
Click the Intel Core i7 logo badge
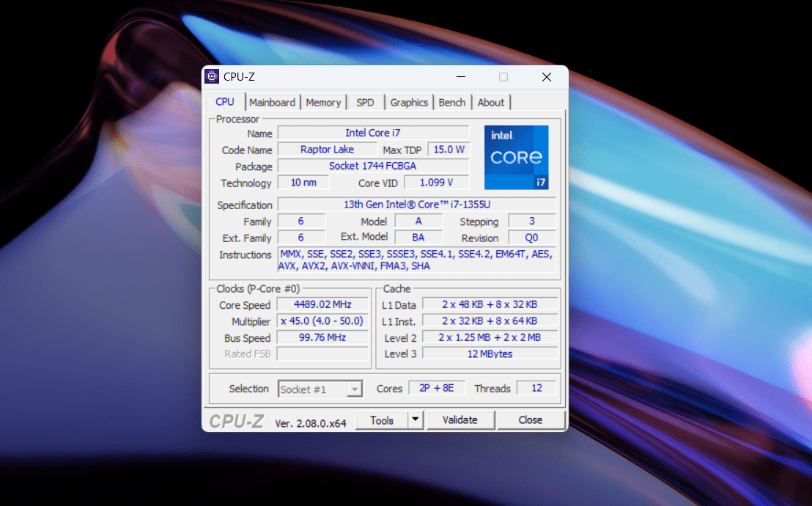coord(517,158)
